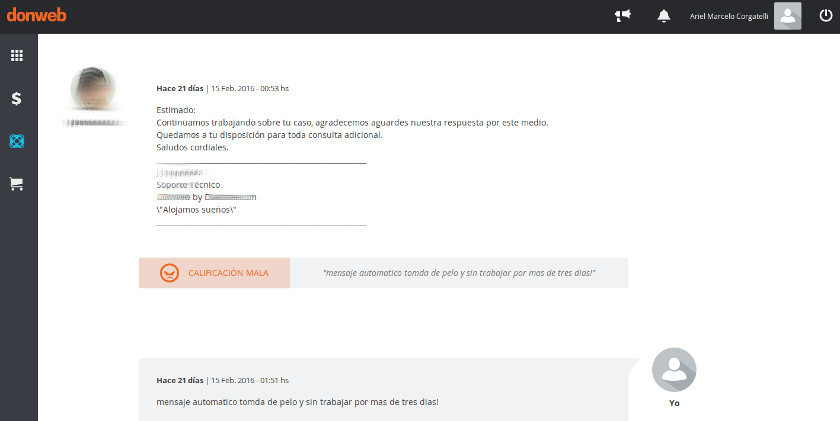
Task: Click the user profile avatar in header
Action: coord(788,16)
